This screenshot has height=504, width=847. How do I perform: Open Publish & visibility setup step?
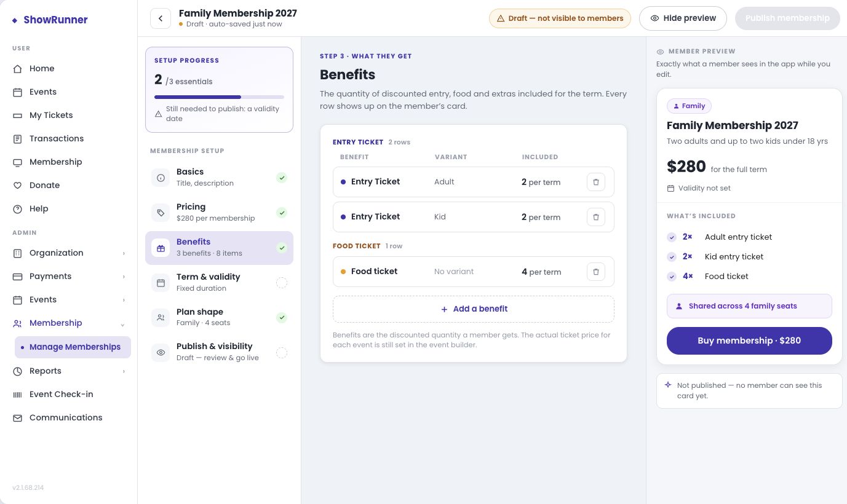coord(219,352)
